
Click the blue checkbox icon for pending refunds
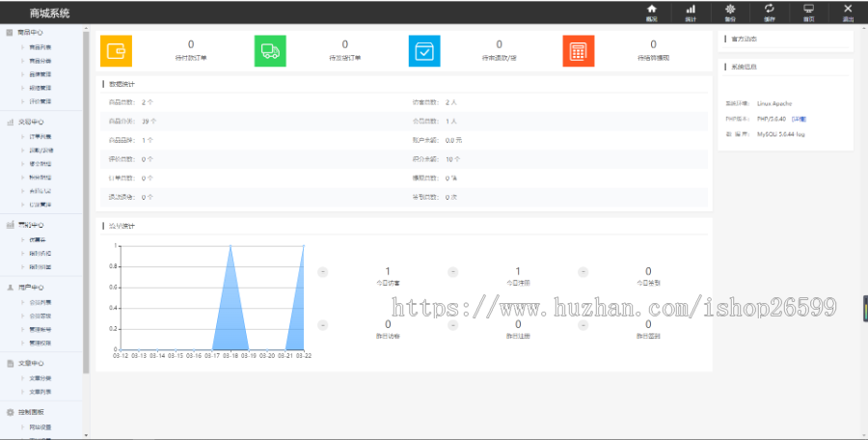click(424, 51)
